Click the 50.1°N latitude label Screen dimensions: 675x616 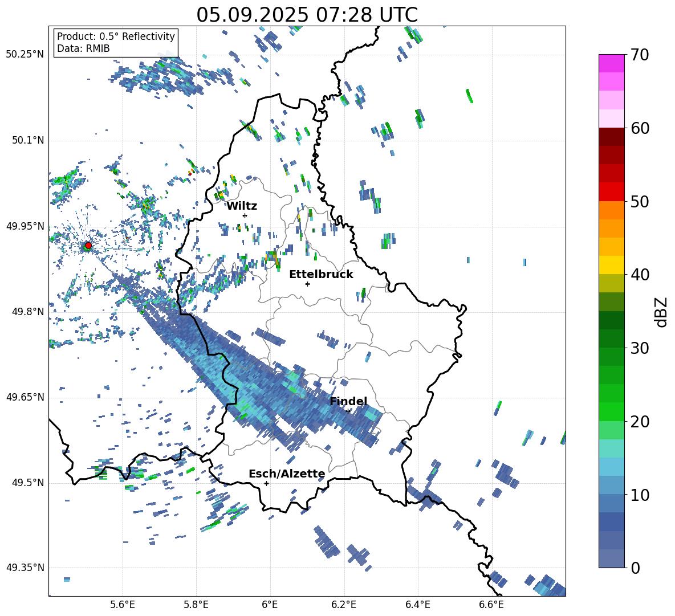coord(28,140)
